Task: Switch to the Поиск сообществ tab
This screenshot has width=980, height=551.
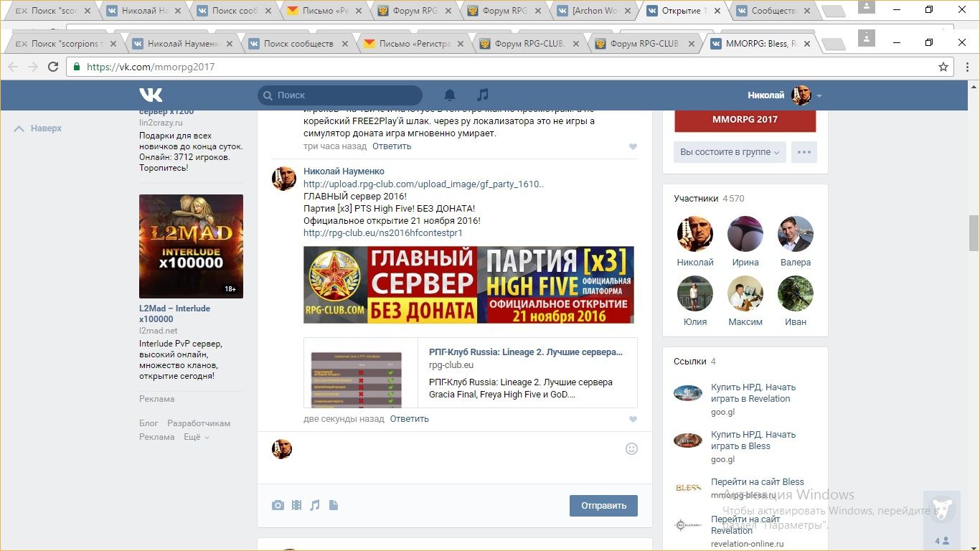Action: [298, 43]
